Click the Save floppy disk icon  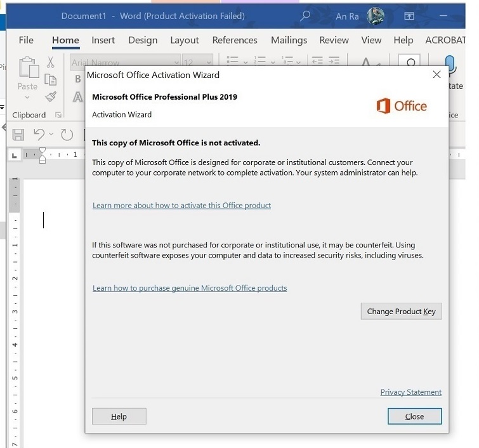click(x=18, y=135)
